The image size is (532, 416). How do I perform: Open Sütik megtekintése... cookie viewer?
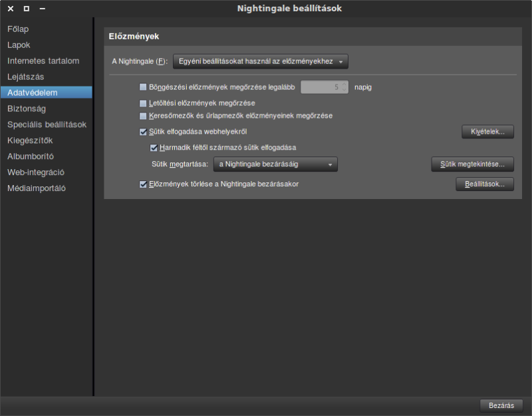[472, 164]
